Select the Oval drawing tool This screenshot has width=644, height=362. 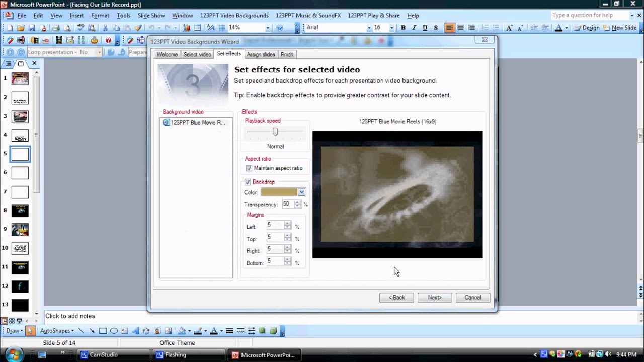point(114,331)
